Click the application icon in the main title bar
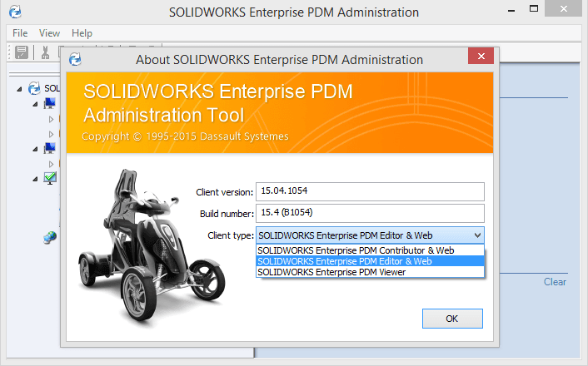Image resolution: width=588 pixels, height=366 pixels. (15, 12)
